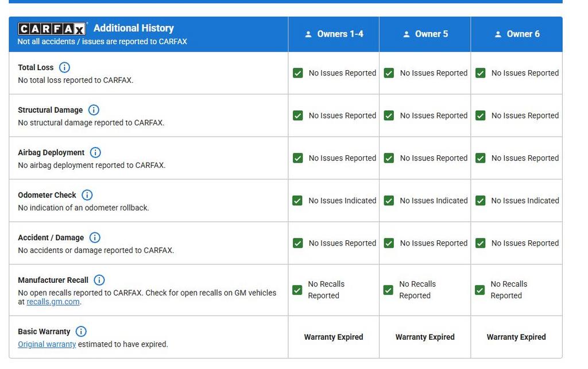This screenshot has height=369, width=588.
Task: Click the Odometer Check row title
Action: (x=47, y=195)
